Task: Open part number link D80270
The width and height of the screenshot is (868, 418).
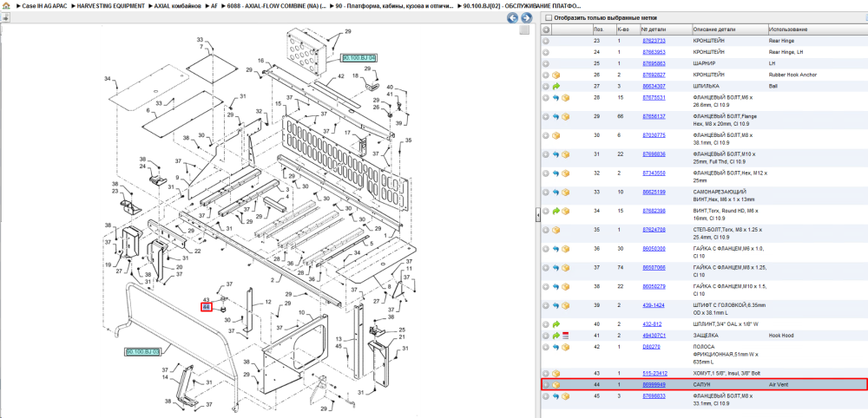Action: pyautogui.click(x=650, y=347)
